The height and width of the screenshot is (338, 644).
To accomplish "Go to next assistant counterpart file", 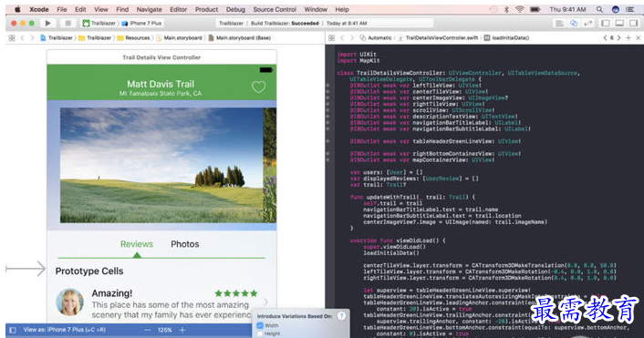I will click(618, 37).
